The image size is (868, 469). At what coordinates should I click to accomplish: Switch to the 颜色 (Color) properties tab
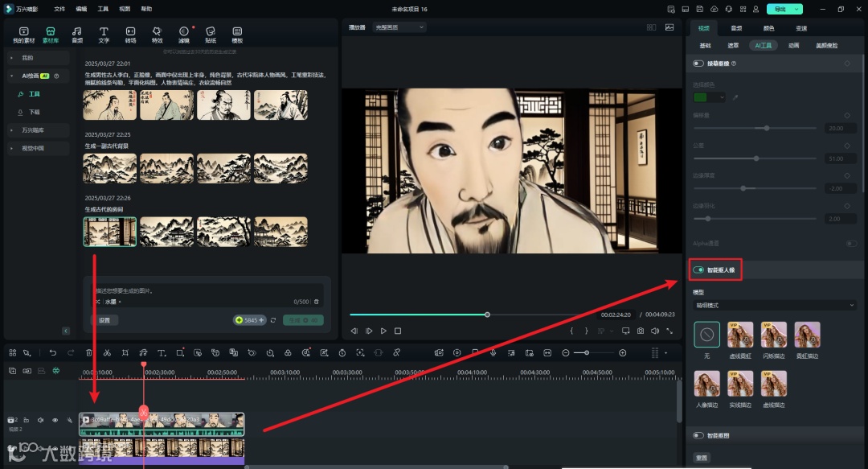(x=768, y=28)
